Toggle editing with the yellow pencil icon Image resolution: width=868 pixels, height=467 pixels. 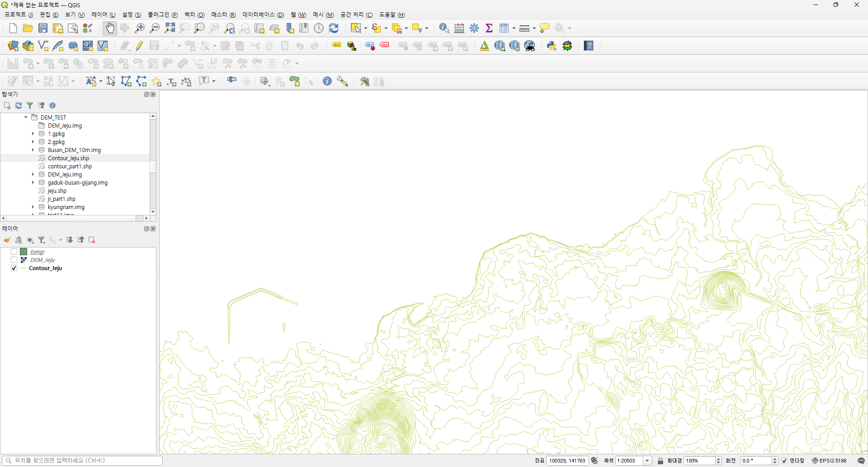[140, 46]
